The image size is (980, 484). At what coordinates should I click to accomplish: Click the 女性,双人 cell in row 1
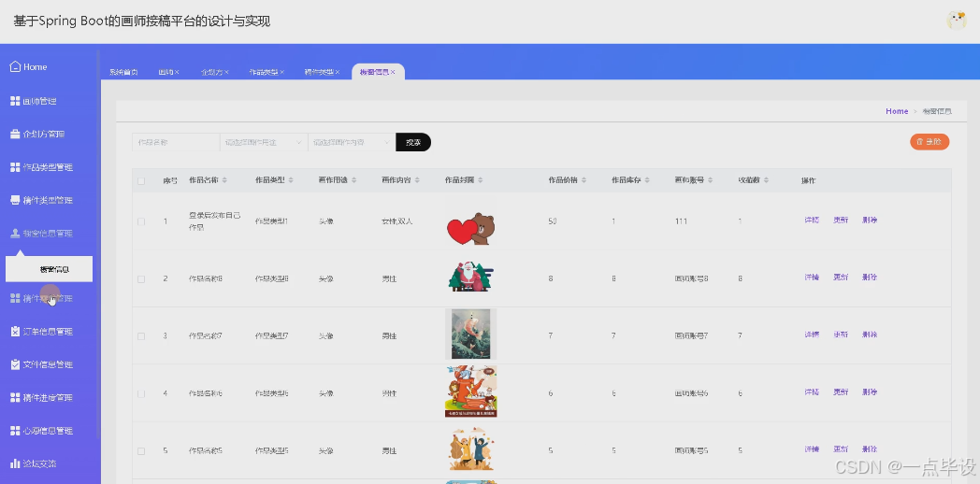396,221
